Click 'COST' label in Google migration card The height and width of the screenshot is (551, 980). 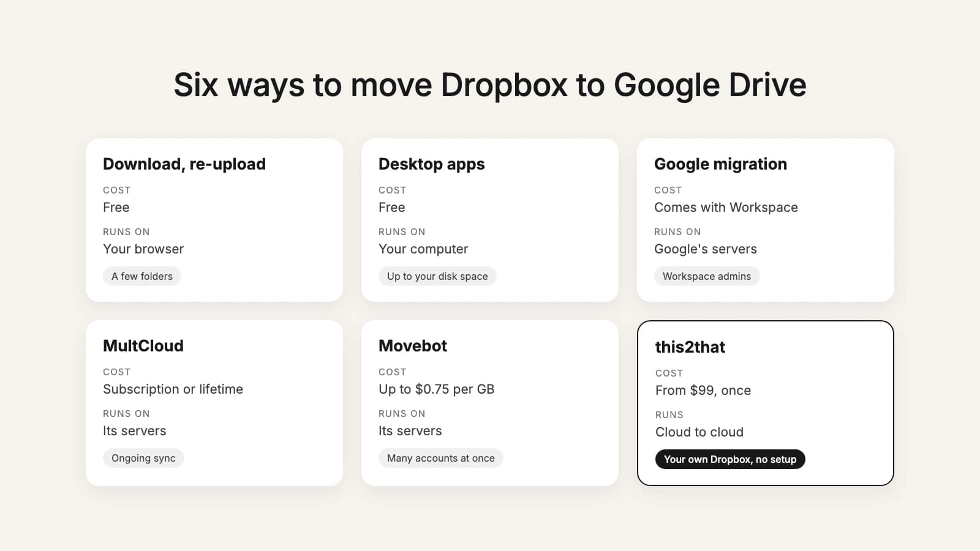click(x=668, y=190)
